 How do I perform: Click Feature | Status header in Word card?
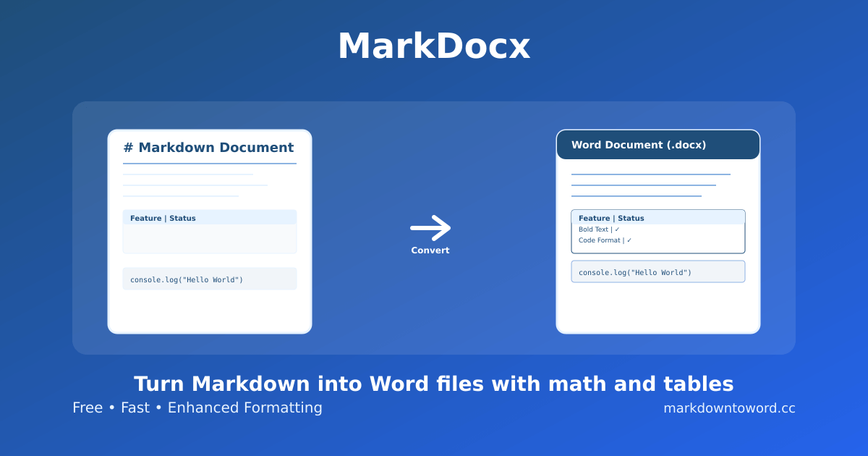tap(611, 218)
